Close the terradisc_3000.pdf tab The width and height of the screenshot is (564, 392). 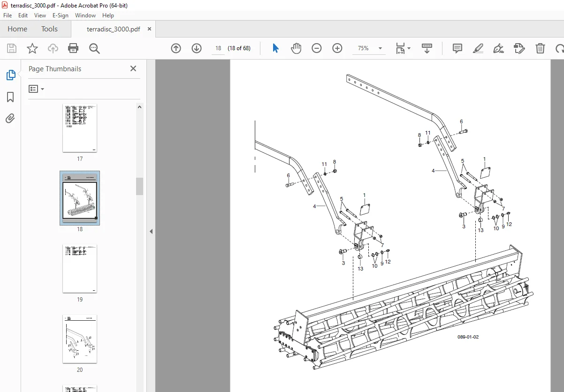pyautogui.click(x=149, y=29)
